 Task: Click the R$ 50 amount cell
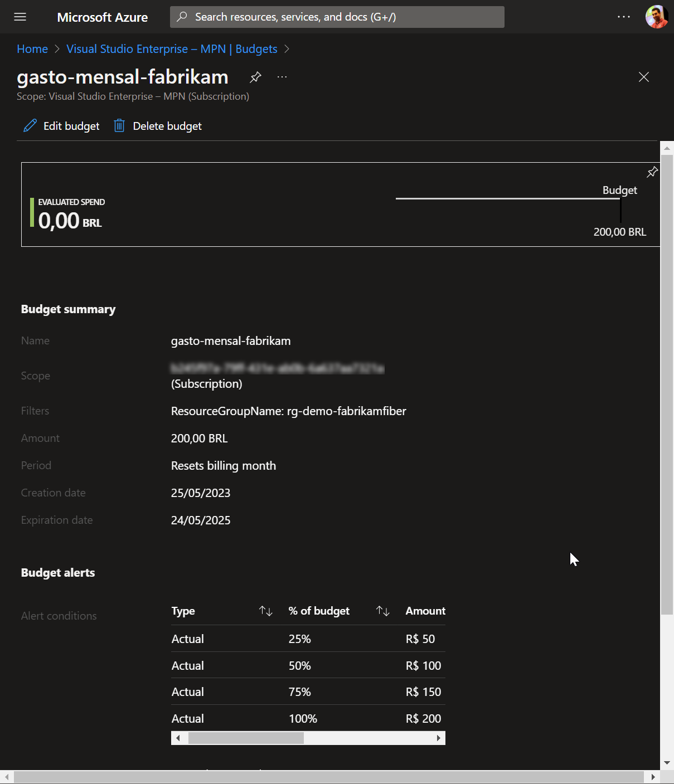pos(420,639)
